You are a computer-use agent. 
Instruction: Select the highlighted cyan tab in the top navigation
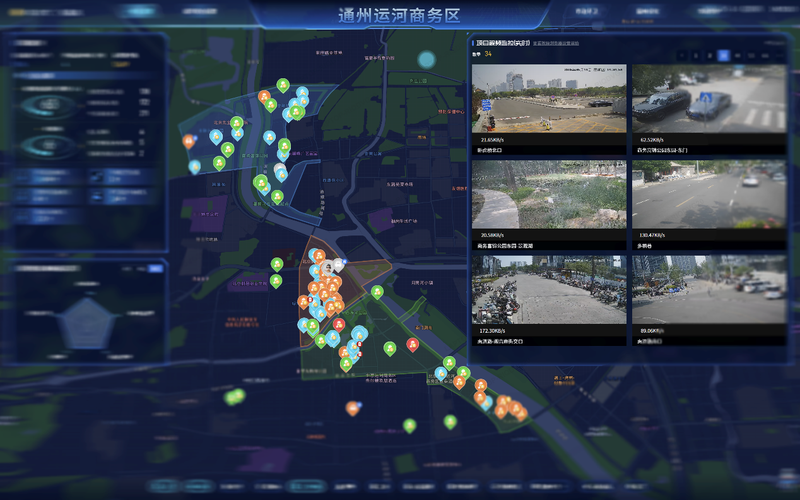pos(139,11)
